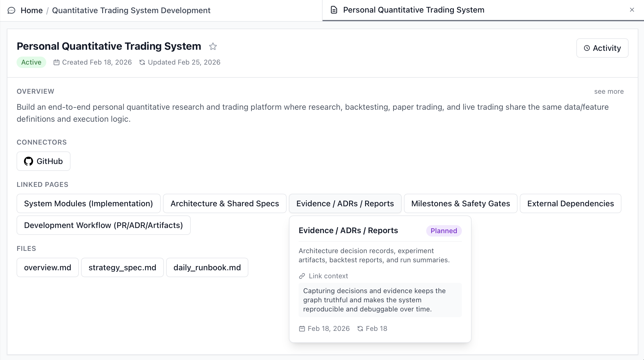Click Quantitative Trading System Development breadcrumb
Viewport: 644px width, 360px height.
coord(131,11)
